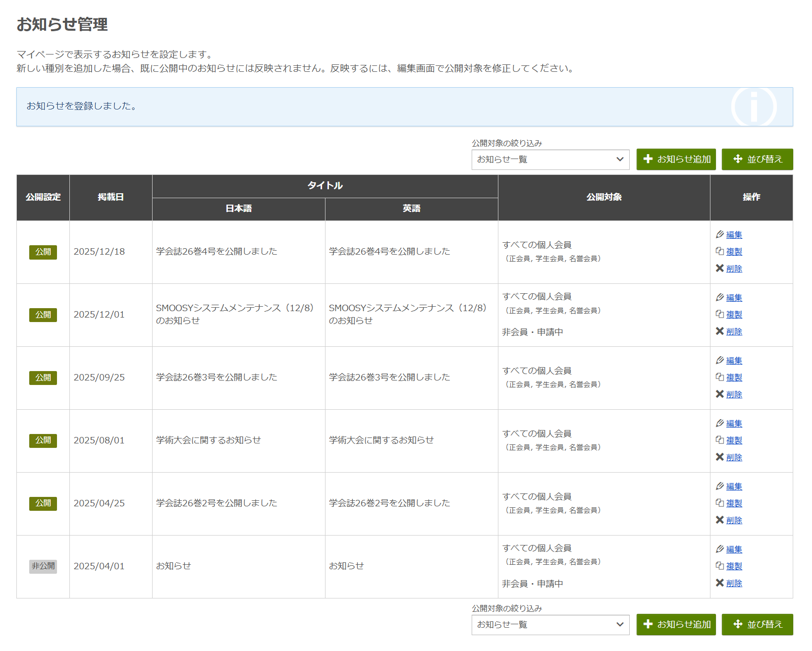Click the 公開 status badge for 2025/12/18 notice
The height and width of the screenshot is (651, 812).
point(43,252)
